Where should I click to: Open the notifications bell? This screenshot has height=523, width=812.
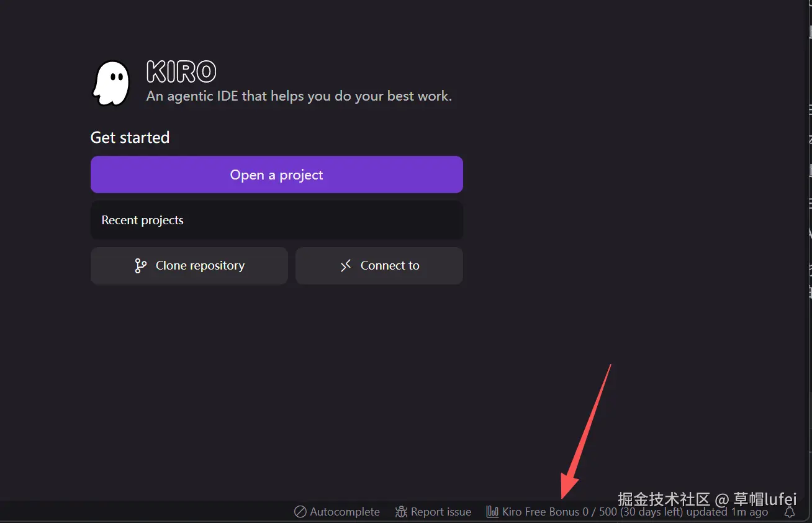790,512
